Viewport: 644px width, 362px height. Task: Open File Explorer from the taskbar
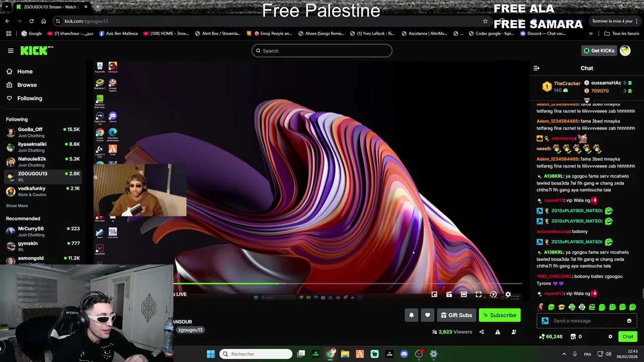(345, 354)
